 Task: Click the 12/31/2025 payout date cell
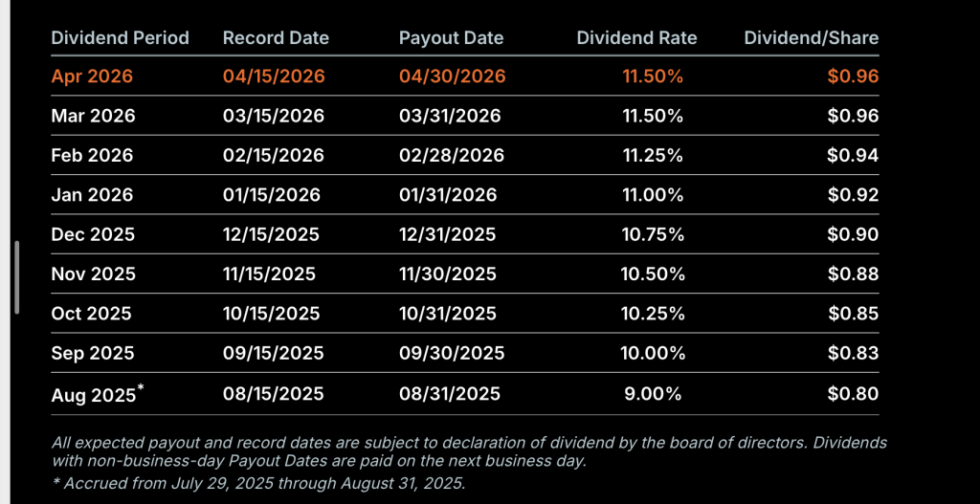(x=448, y=234)
